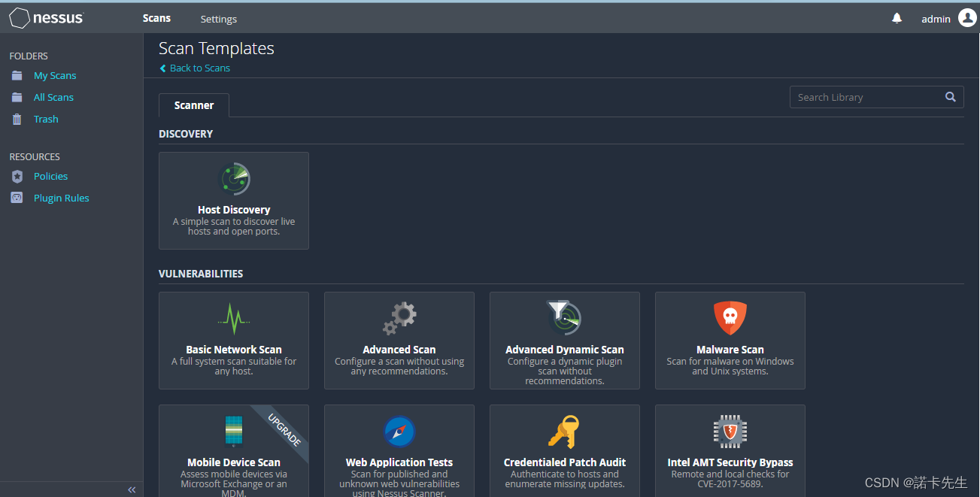Click the Back to Scans link
980x497 pixels.
click(x=200, y=68)
